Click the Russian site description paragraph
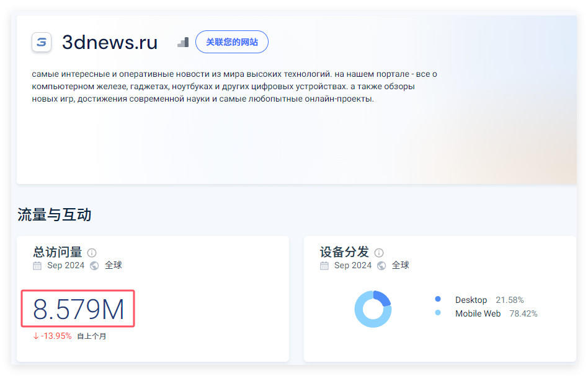 click(x=234, y=87)
